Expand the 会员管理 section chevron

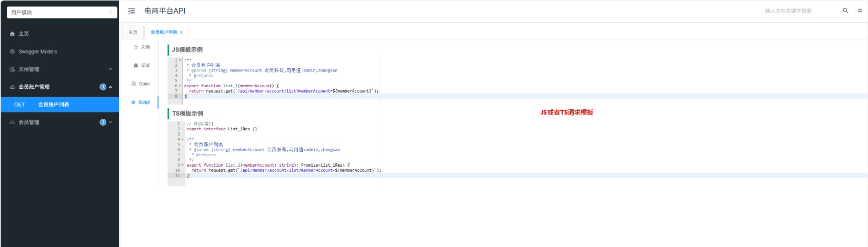click(111, 122)
